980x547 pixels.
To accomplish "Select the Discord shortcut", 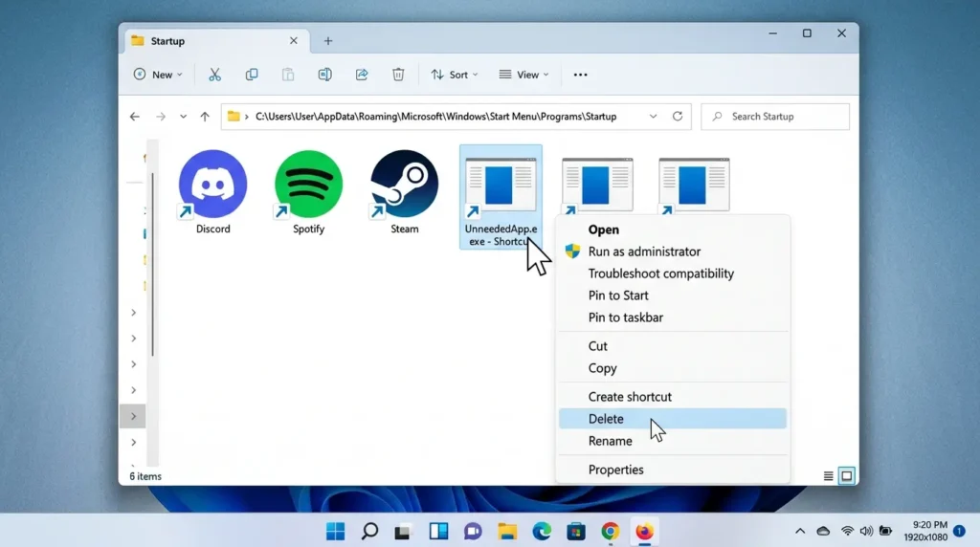I will (213, 193).
